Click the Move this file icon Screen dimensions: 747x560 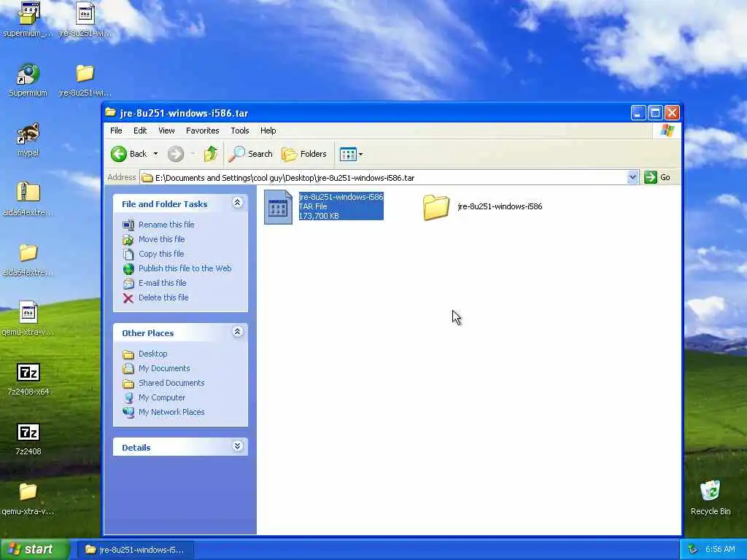[x=128, y=239]
